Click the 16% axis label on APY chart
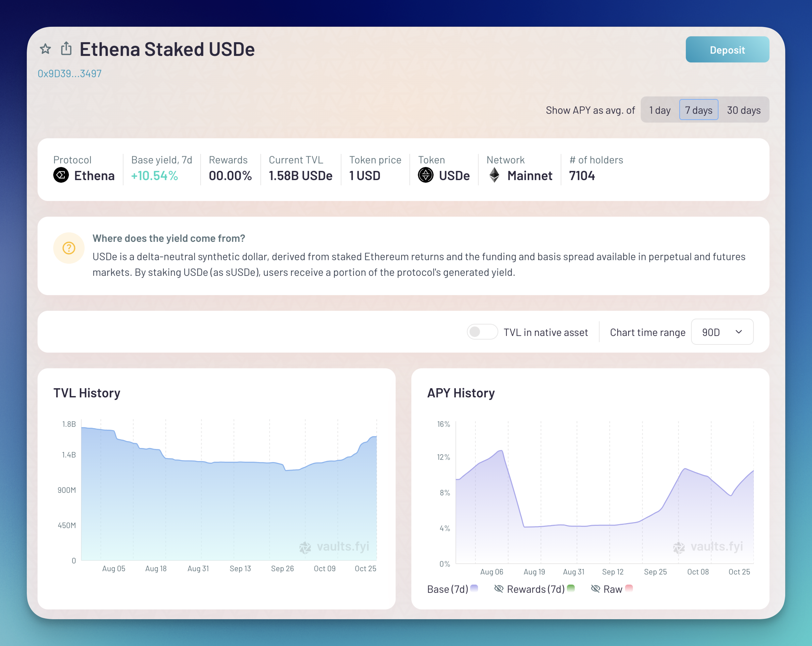 [x=443, y=424]
